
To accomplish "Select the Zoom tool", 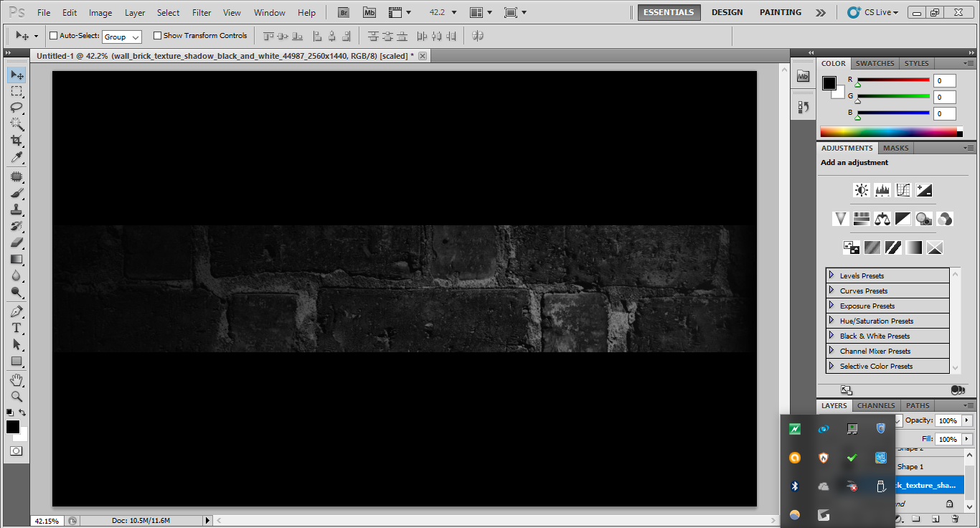I will [x=17, y=396].
